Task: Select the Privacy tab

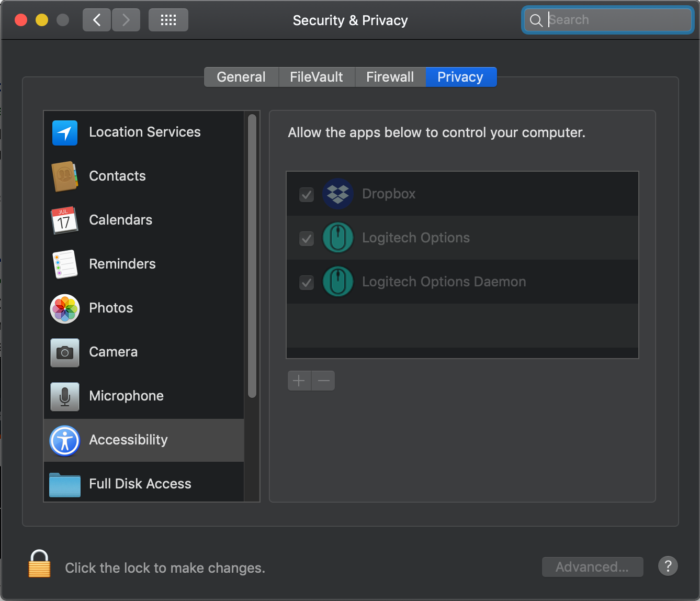Action: (460, 77)
